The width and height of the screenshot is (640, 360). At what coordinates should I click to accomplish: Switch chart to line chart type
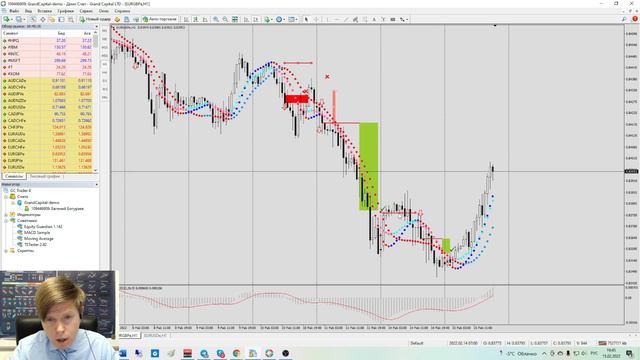pos(205,19)
